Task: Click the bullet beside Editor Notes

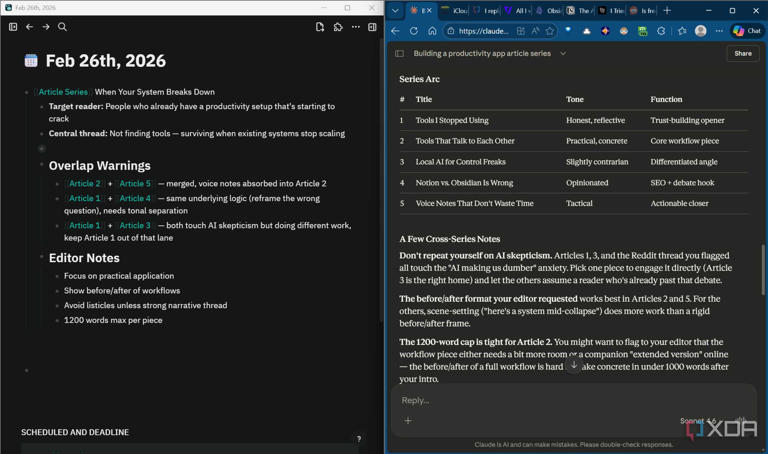Action: click(42, 257)
